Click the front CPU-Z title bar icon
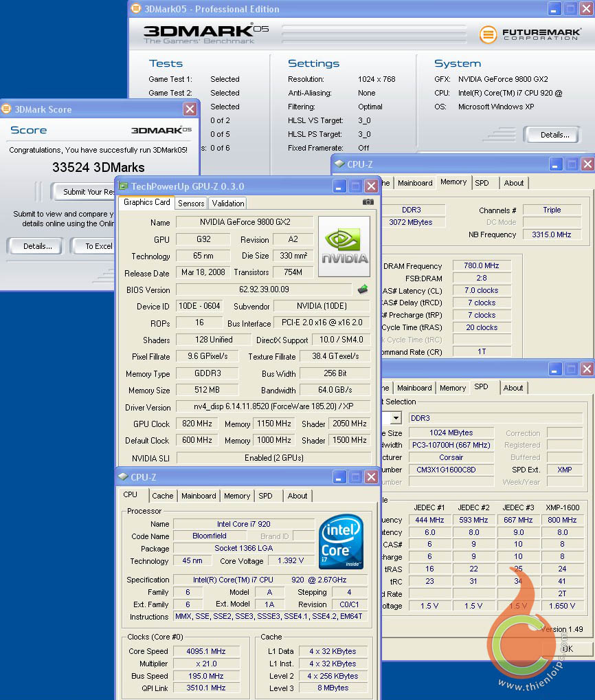The width and height of the screenshot is (595, 700). tap(124, 477)
